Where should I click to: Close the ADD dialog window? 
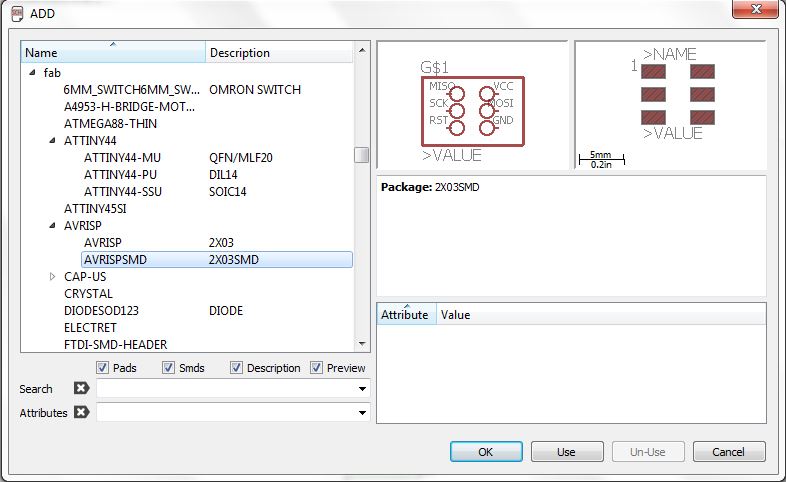pyautogui.click(x=757, y=9)
